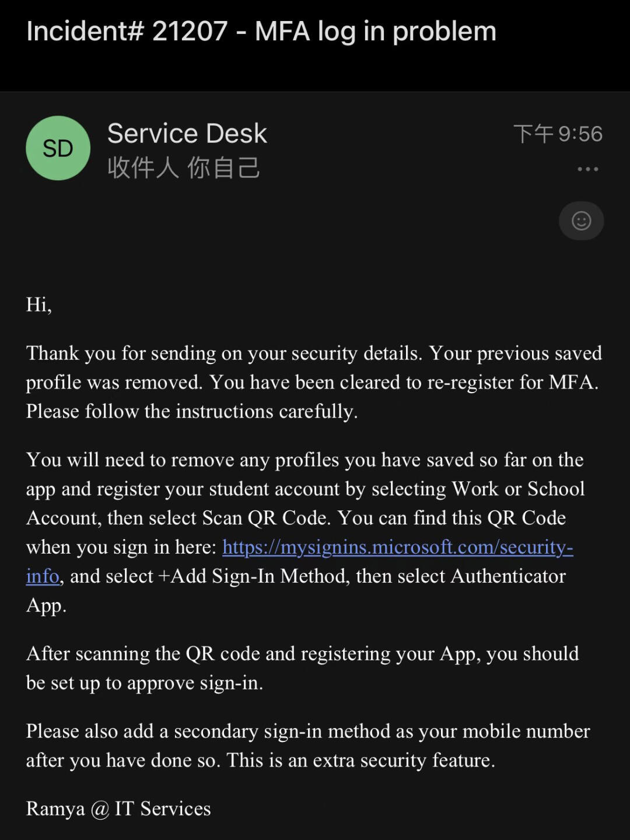Tap the "Please follow the instructions carefully" sentence
The width and height of the screenshot is (630, 840).
(192, 412)
